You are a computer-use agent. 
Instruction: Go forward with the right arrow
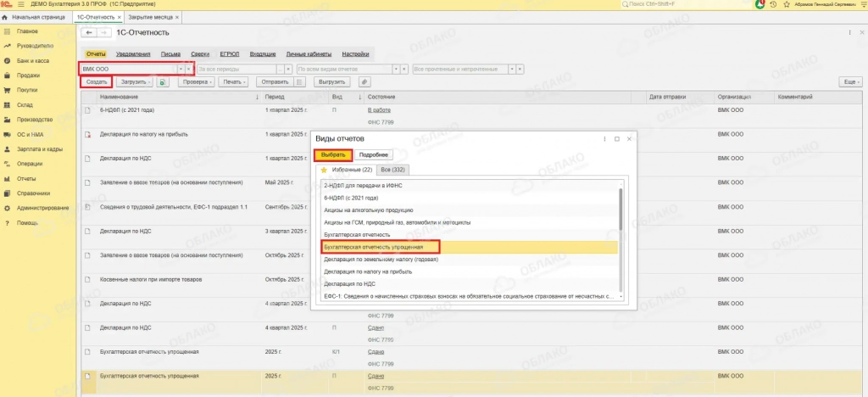point(103,33)
